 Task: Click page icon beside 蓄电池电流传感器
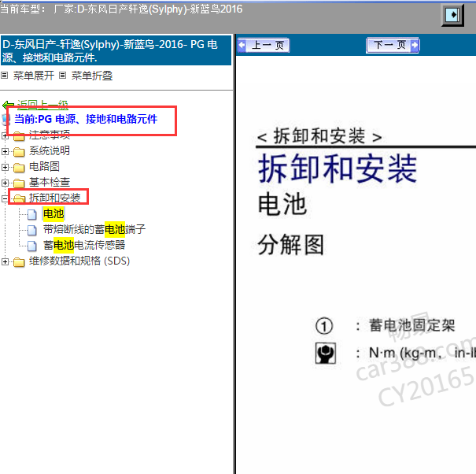pyautogui.click(x=32, y=246)
